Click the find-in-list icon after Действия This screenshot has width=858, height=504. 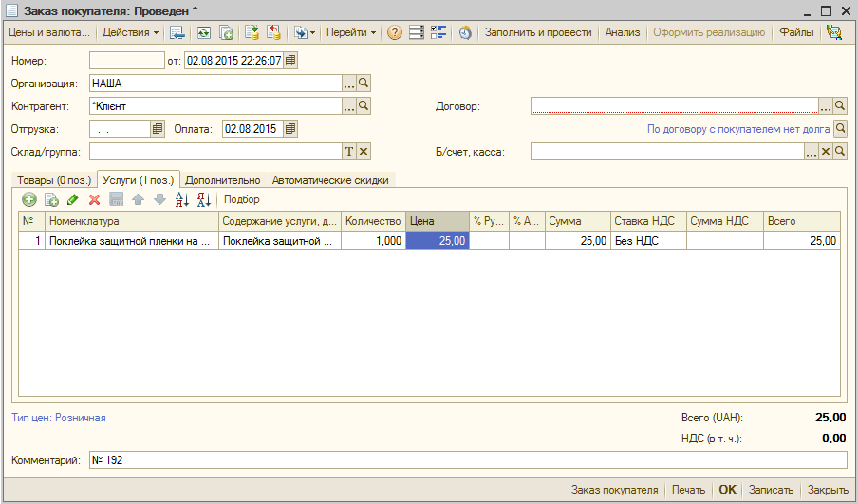coord(177,32)
